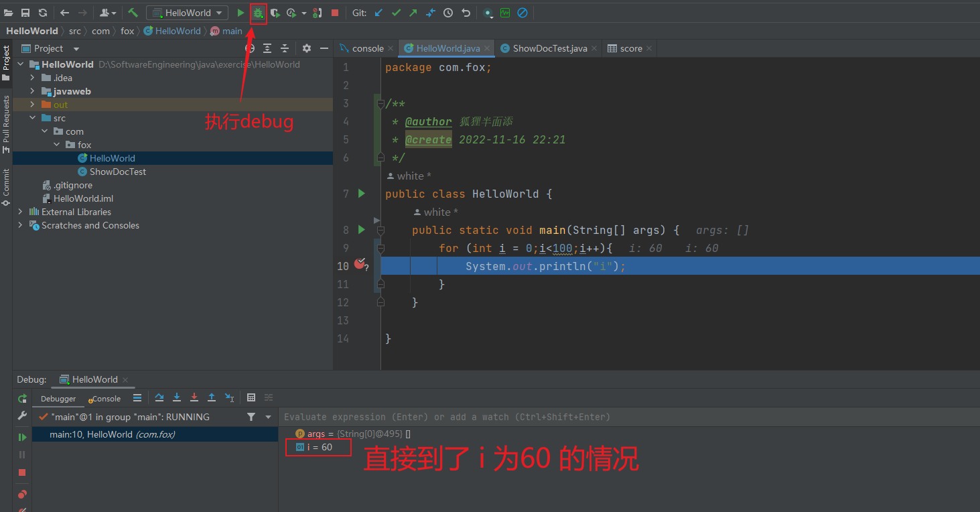Hide Project panel with the minus icon
The height and width of the screenshot is (512, 980).
[x=324, y=48]
